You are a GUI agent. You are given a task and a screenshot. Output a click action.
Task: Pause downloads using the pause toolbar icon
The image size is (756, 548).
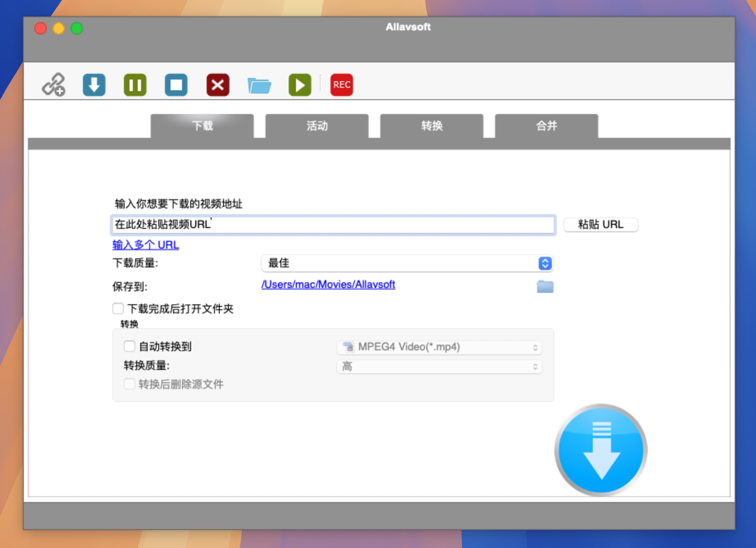pos(135,85)
